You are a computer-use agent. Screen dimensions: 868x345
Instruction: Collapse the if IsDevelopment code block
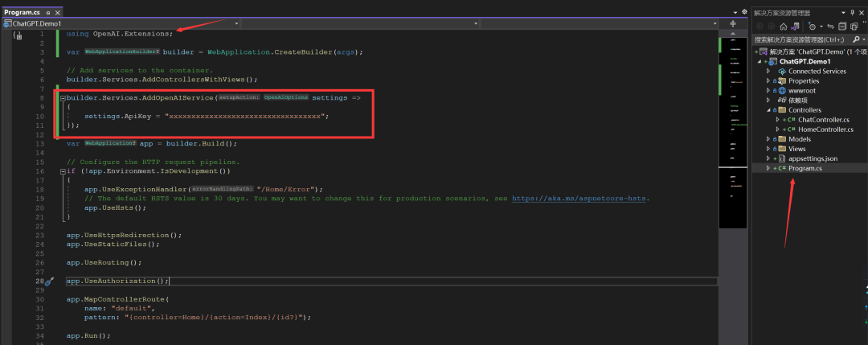click(x=63, y=171)
